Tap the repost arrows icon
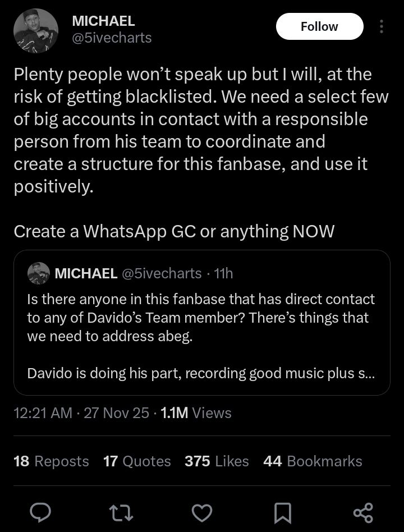 click(x=122, y=511)
